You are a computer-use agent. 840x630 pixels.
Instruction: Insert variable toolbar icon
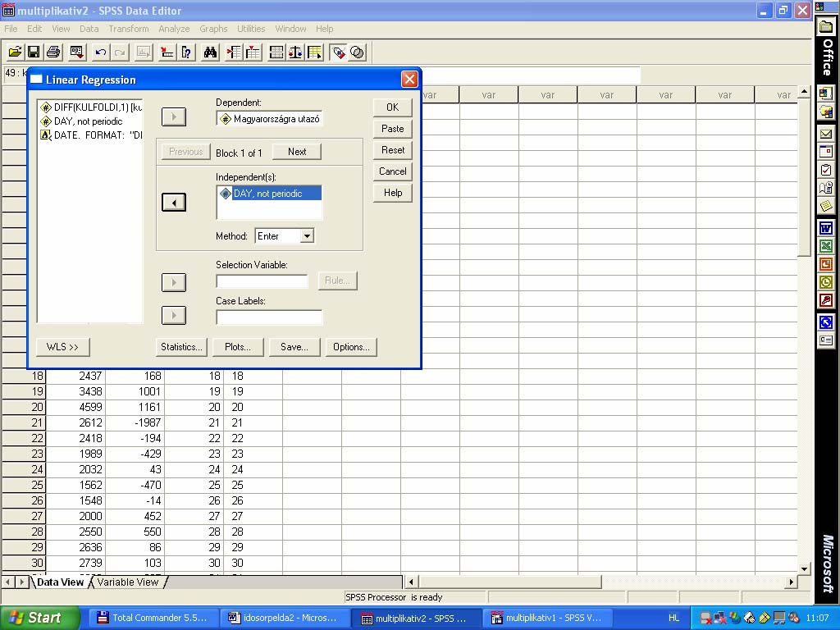click(253, 52)
